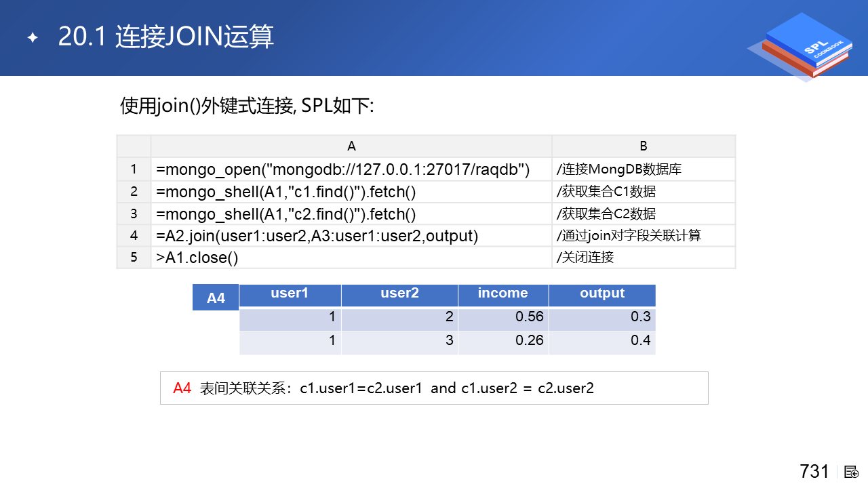The width and height of the screenshot is (868, 488).
Task: Click the slide menu icon beside page 731
Action: coord(852,472)
